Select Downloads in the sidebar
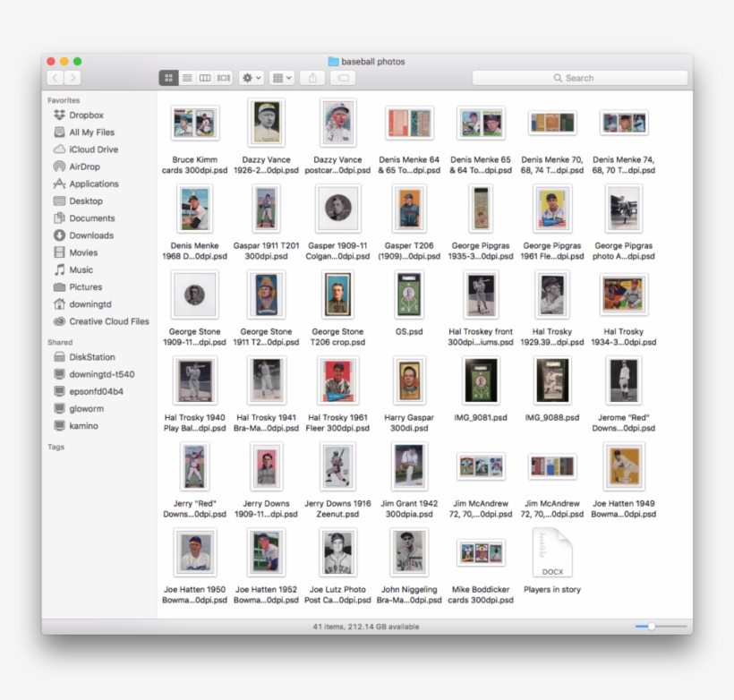This screenshot has width=734, height=700. (x=91, y=235)
